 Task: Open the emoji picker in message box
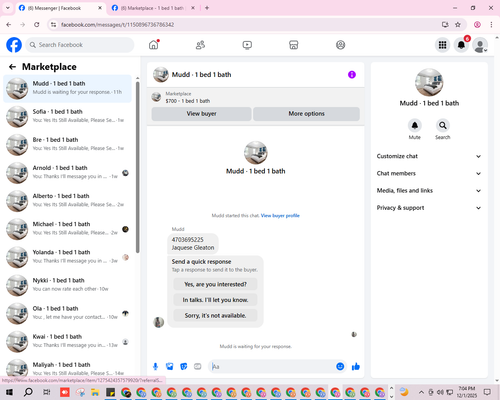(x=340, y=367)
